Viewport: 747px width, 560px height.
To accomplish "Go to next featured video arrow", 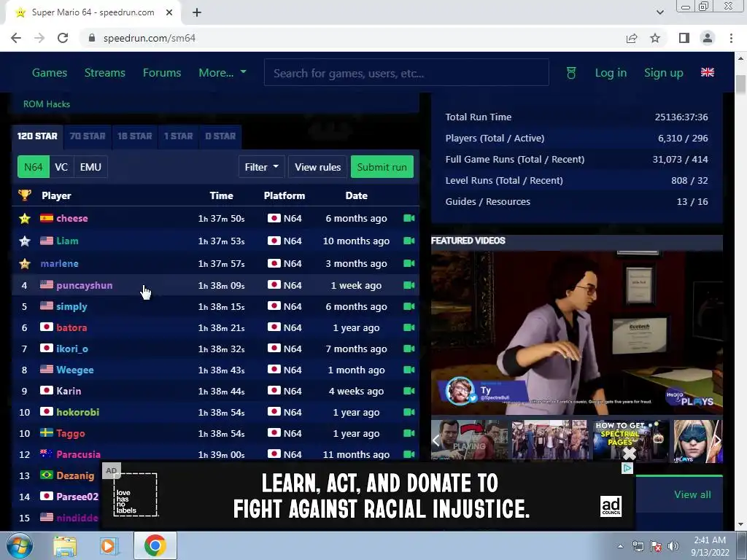I will tap(717, 440).
